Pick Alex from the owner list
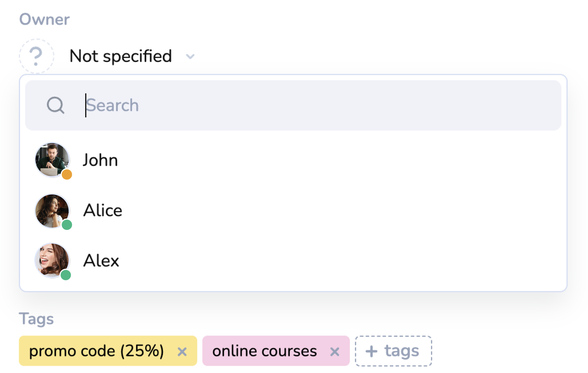 [x=101, y=261]
